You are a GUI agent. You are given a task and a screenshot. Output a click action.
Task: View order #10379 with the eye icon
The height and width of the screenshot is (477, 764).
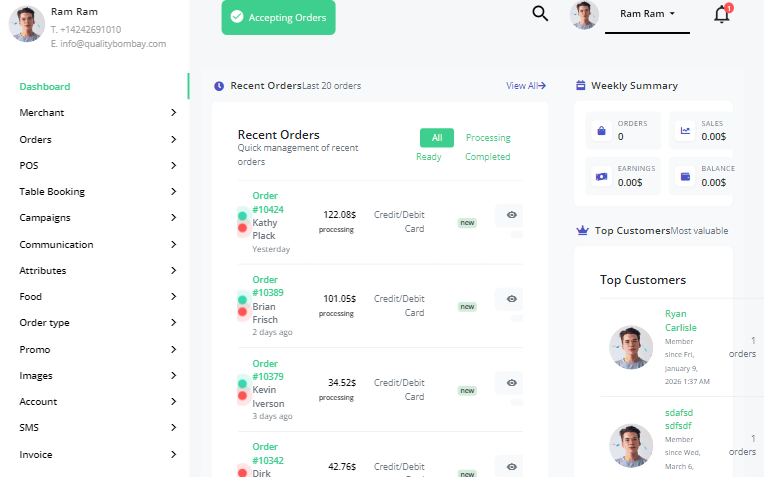(x=511, y=383)
